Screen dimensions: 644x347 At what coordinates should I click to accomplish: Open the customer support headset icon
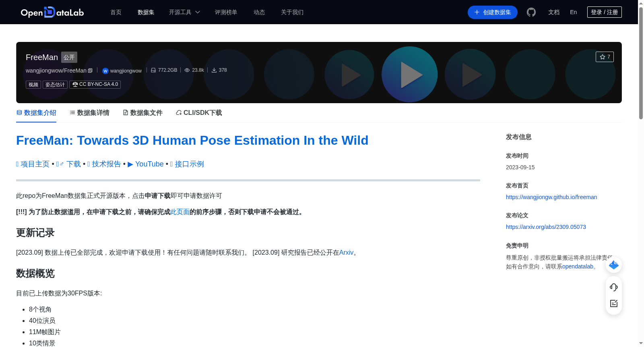pyautogui.click(x=614, y=287)
